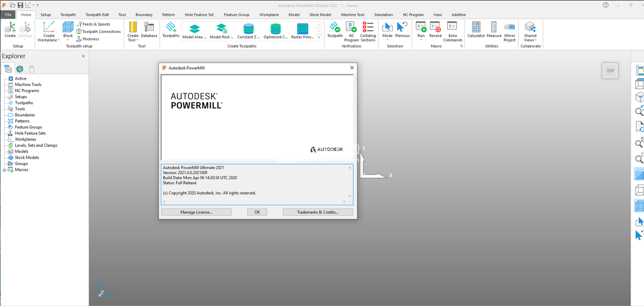Open Trademarks & Credits
The height and width of the screenshot is (306, 644).
coord(317,212)
